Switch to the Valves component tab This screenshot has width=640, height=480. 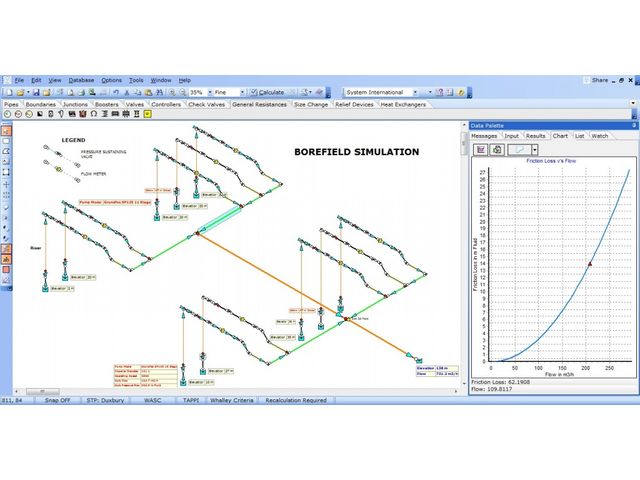point(135,104)
